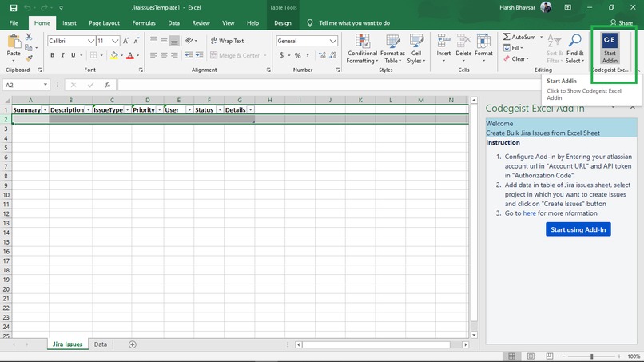Switch to Page Layout view icon
644x362 pixels.
tap(531, 356)
